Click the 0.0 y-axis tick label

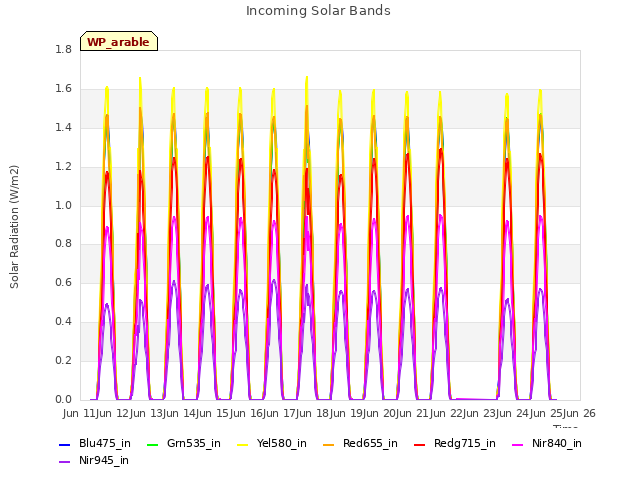click(63, 400)
